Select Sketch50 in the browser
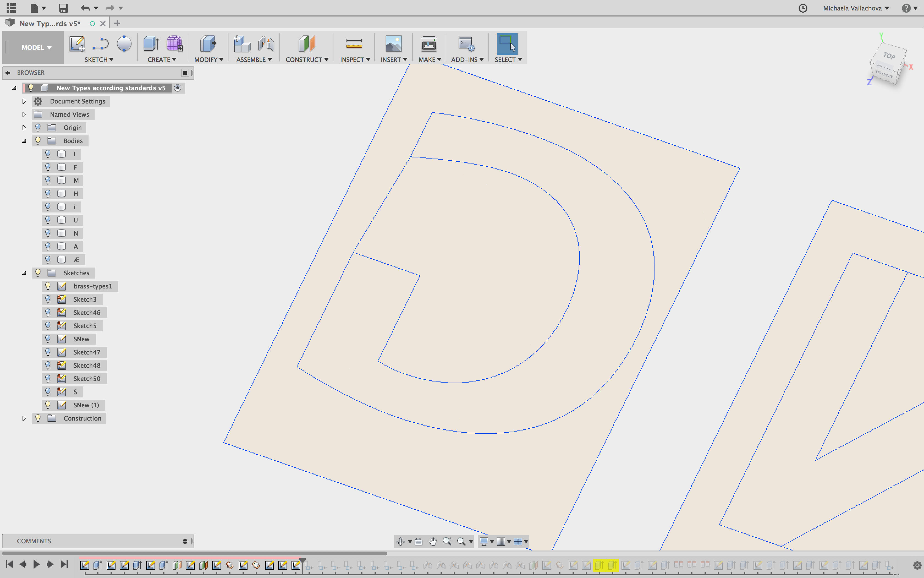 point(87,378)
